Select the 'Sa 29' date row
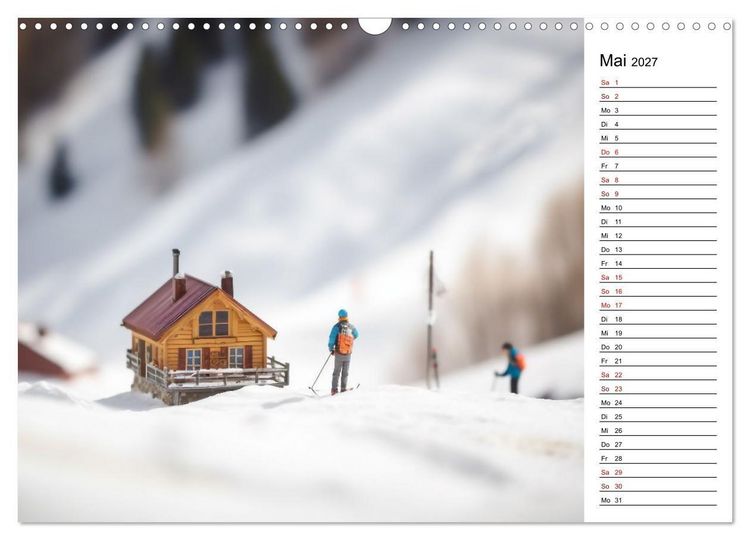Viewport: 750px width, 540px height. pos(658,472)
